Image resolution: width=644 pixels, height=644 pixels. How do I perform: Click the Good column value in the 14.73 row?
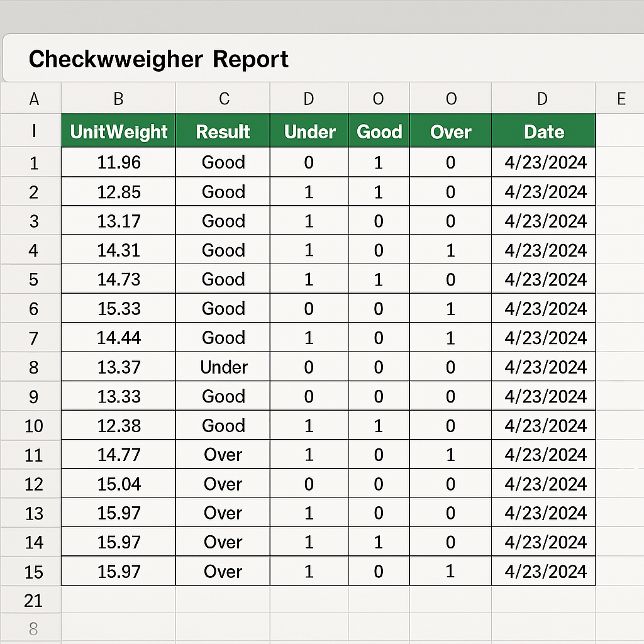click(x=379, y=279)
